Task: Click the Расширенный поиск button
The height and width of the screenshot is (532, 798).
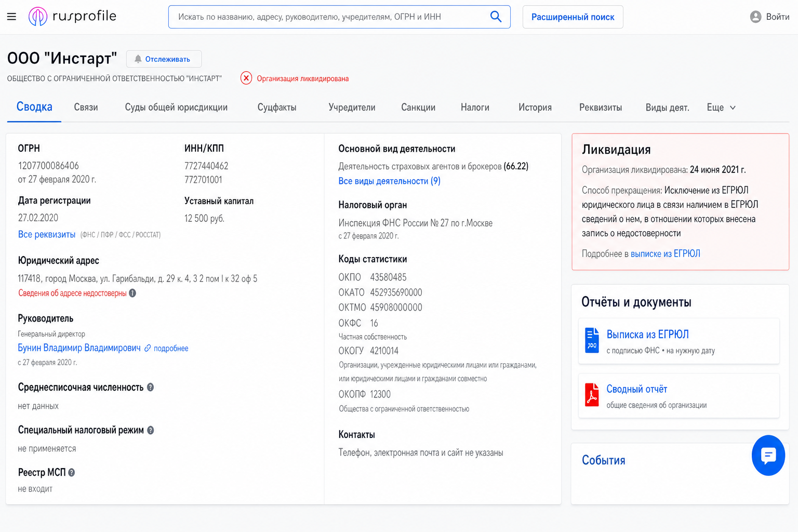Action: (573, 17)
